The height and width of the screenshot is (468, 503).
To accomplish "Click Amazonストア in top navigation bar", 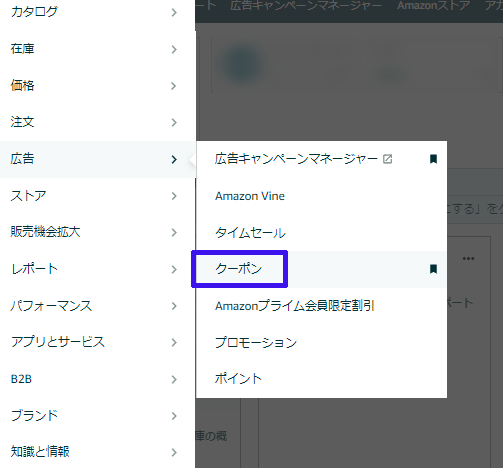I will (x=433, y=6).
